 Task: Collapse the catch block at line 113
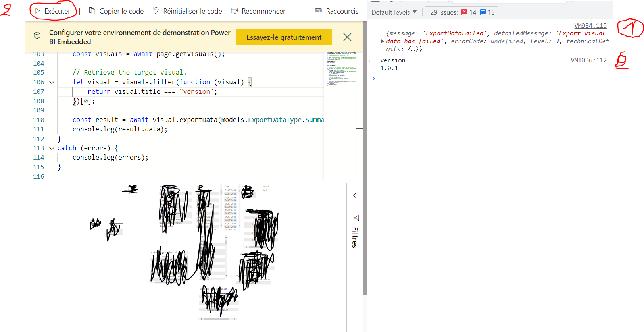click(x=52, y=148)
